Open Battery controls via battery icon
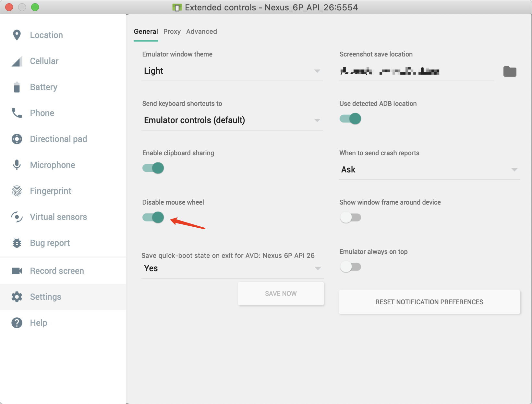Viewport: 532px width, 404px height. pyautogui.click(x=17, y=87)
